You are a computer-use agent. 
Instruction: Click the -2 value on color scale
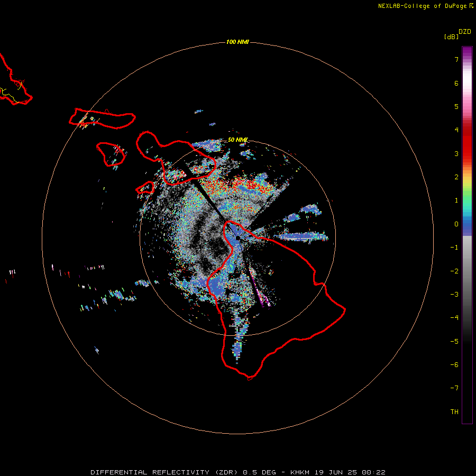[454, 271]
